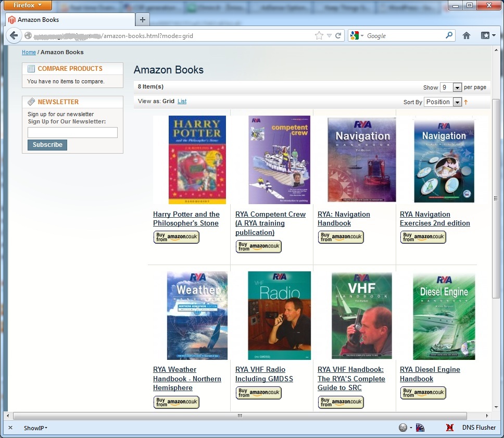Viewport: 504px width, 438px height.
Task: Click the flag status icon in add-on bar
Action: point(420,428)
